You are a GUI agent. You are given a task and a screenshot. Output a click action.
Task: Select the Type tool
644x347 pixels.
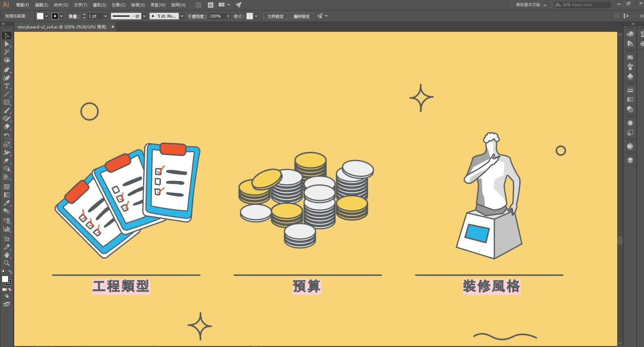(7, 86)
